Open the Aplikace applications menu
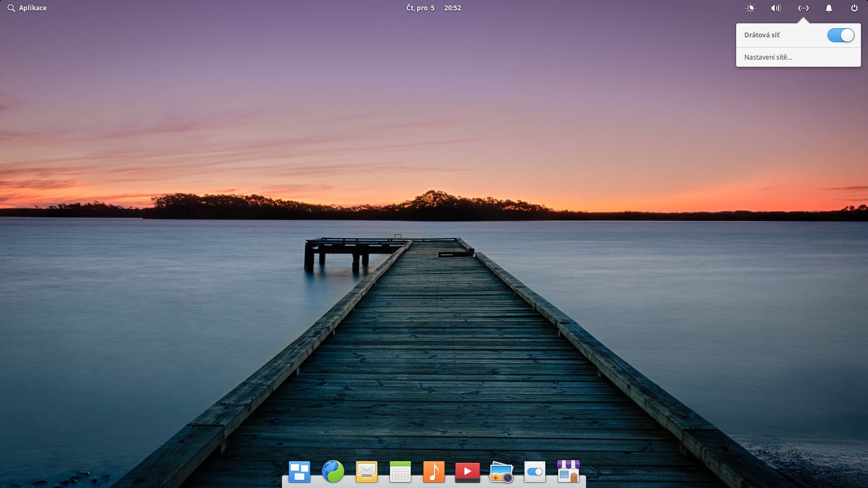The width and height of the screenshot is (868, 488). [33, 8]
